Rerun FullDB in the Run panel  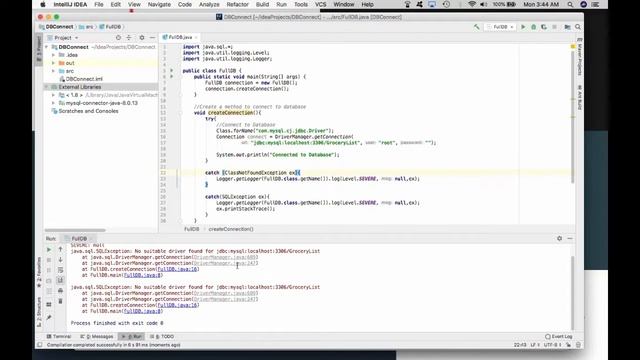pyautogui.click(x=49, y=249)
